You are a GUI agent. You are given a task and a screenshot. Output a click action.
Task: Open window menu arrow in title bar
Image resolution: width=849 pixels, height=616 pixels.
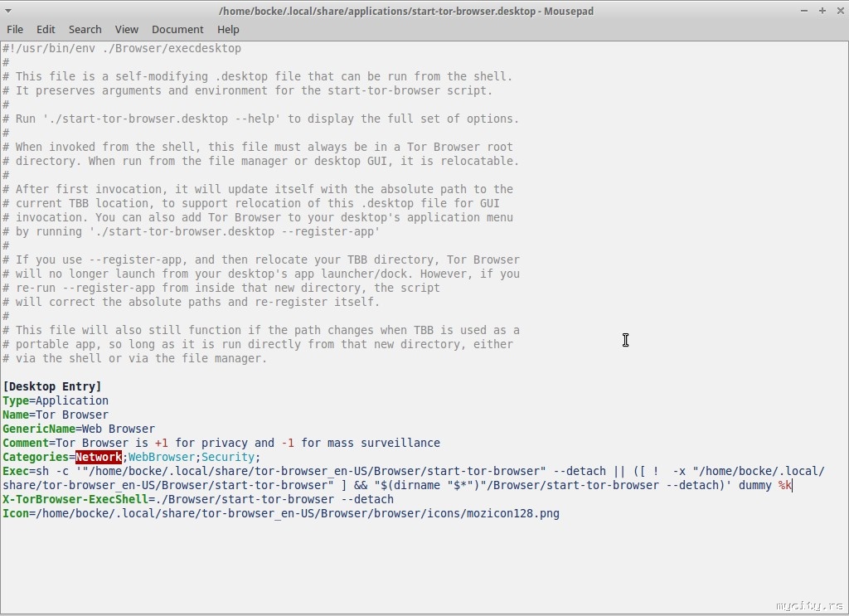7,11
